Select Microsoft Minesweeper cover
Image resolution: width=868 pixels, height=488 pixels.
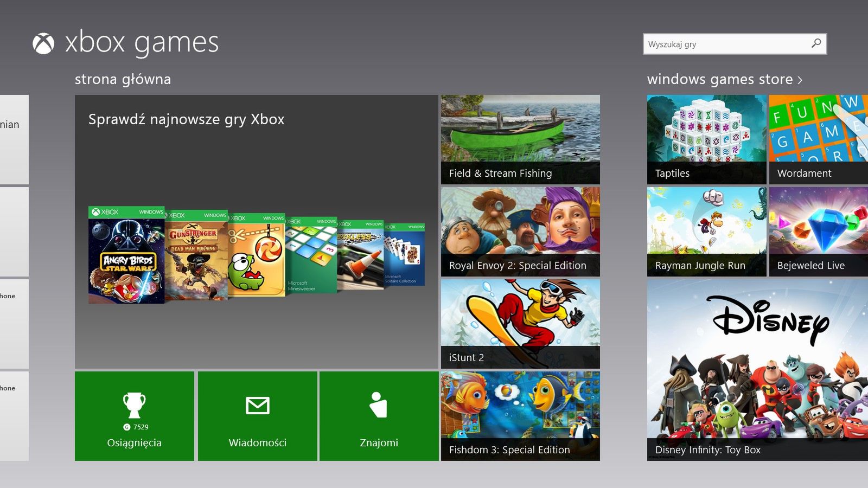click(311, 255)
